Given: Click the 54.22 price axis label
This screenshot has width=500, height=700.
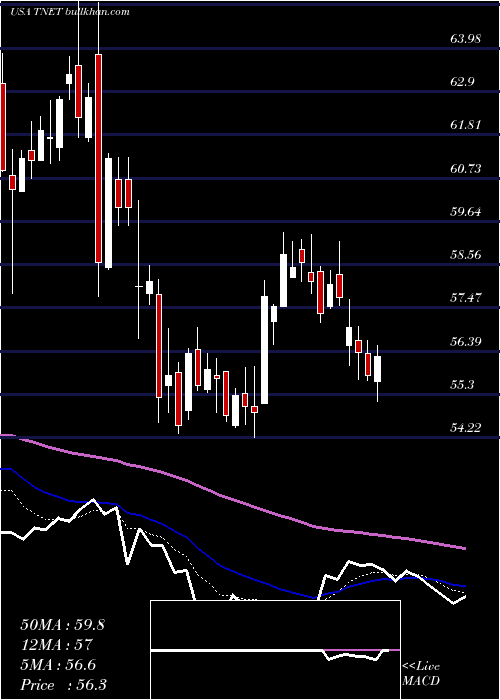Looking at the screenshot, I should tap(466, 428).
